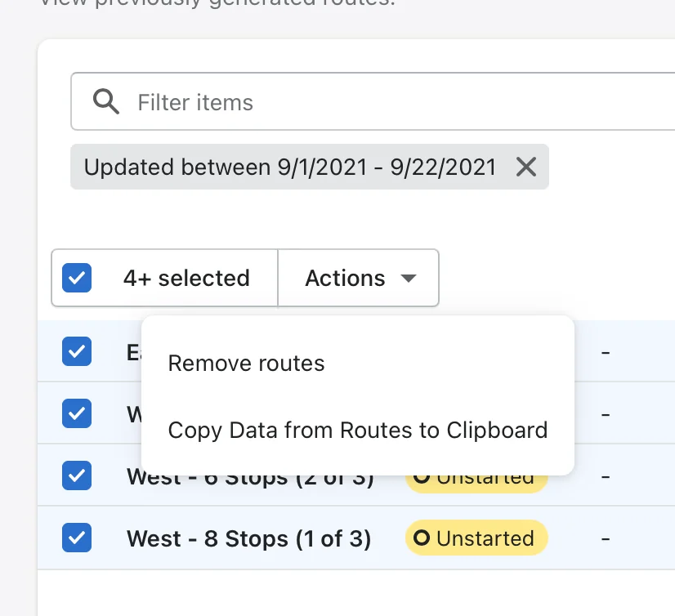Uncheck the West - 8 Stops (1 of 3) checkbox
Image resolution: width=675 pixels, height=616 pixels.
click(x=77, y=538)
